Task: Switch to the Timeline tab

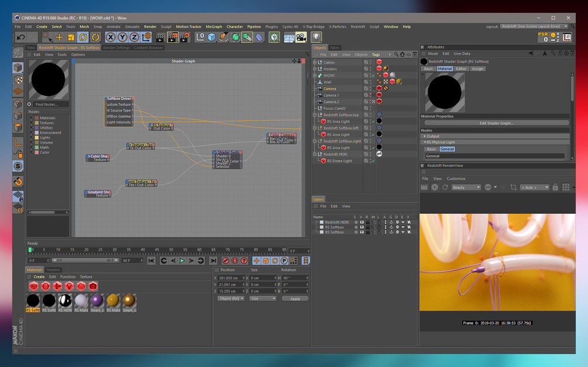Action: tap(53, 269)
